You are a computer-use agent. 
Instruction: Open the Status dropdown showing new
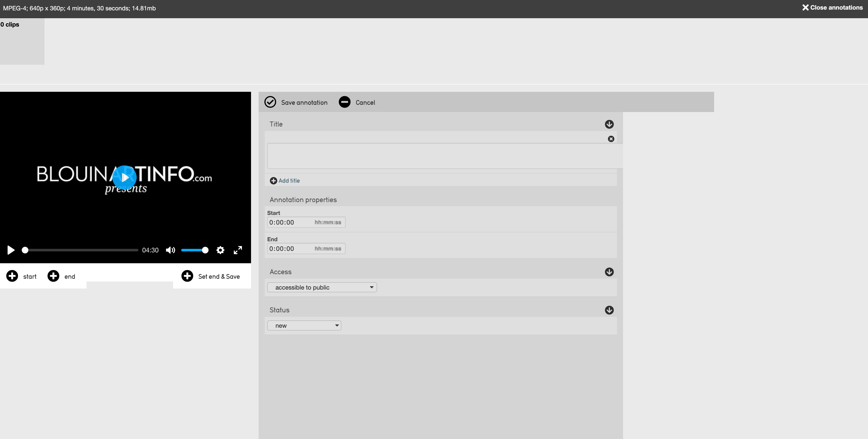click(x=304, y=325)
